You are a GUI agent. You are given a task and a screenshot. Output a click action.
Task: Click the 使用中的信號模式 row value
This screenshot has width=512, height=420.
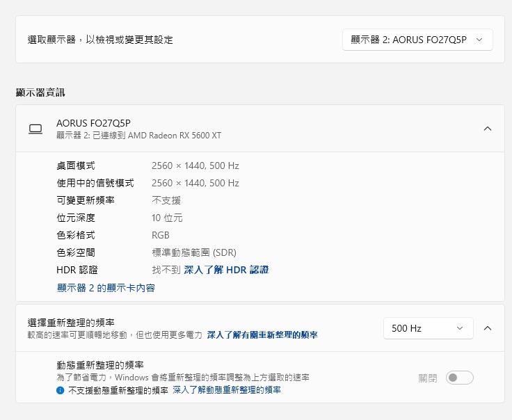pos(195,183)
